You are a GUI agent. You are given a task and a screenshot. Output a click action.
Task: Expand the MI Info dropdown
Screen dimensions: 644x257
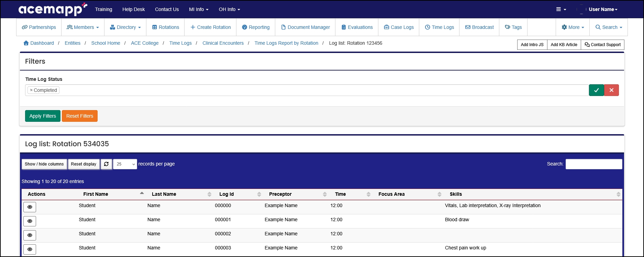[x=199, y=9]
